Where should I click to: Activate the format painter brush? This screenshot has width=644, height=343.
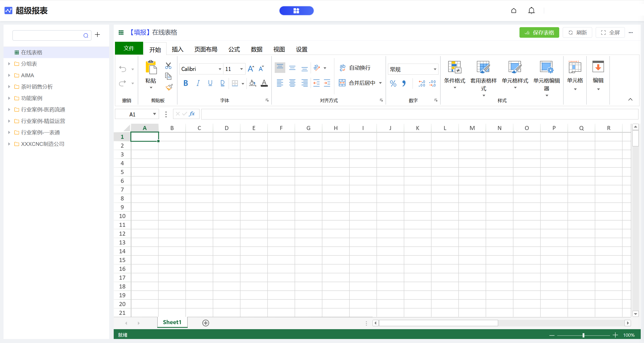pyautogui.click(x=169, y=87)
